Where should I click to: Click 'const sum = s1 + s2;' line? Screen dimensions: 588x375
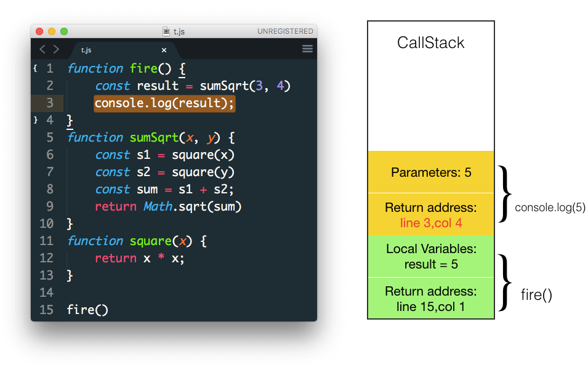pyautogui.click(x=164, y=190)
